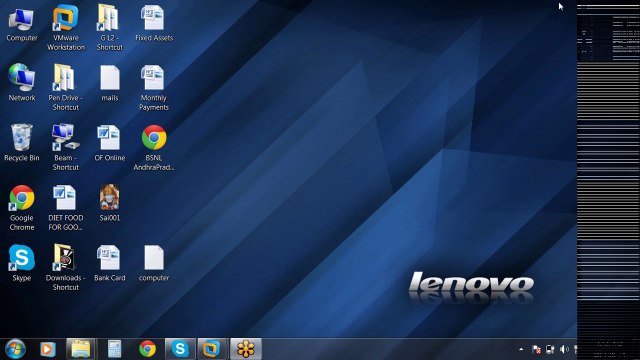Open Windows Explorer from the taskbar
Screen dimensions: 640x360
click(80, 349)
